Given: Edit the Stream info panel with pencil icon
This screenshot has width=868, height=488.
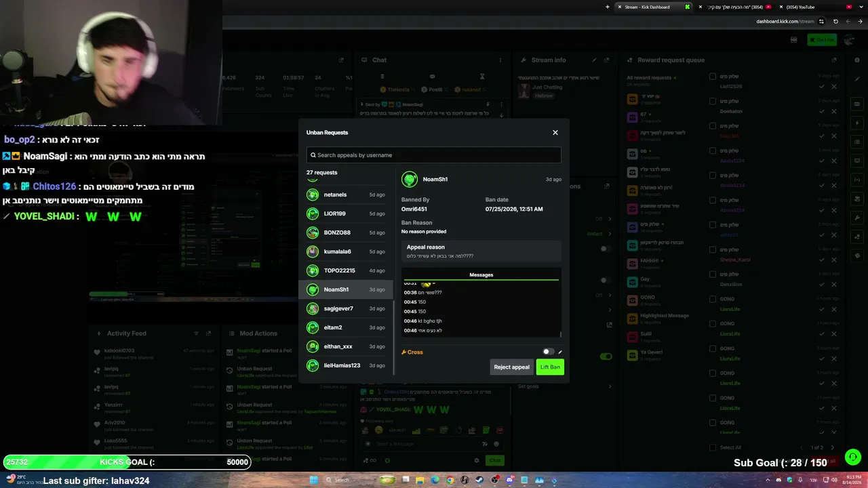Looking at the screenshot, I should [x=595, y=60].
